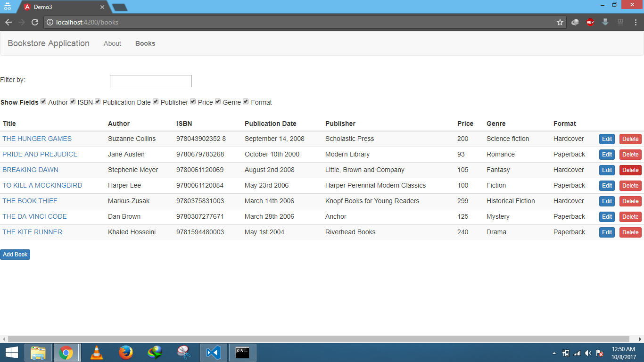Open the volume control in system tray
Screen dimensions: 644x362
tap(588, 353)
